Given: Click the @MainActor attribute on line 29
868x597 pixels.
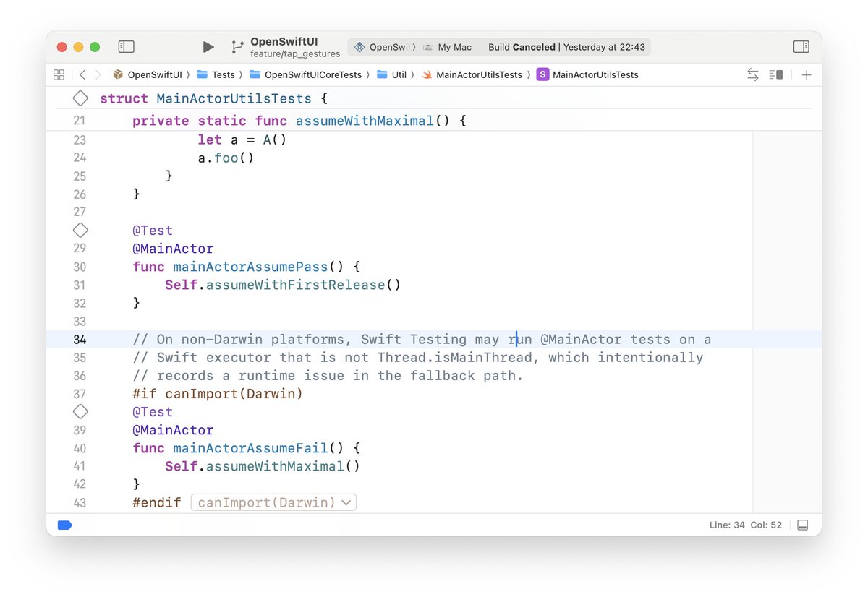Looking at the screenshot, I should [x=173, y=249].
